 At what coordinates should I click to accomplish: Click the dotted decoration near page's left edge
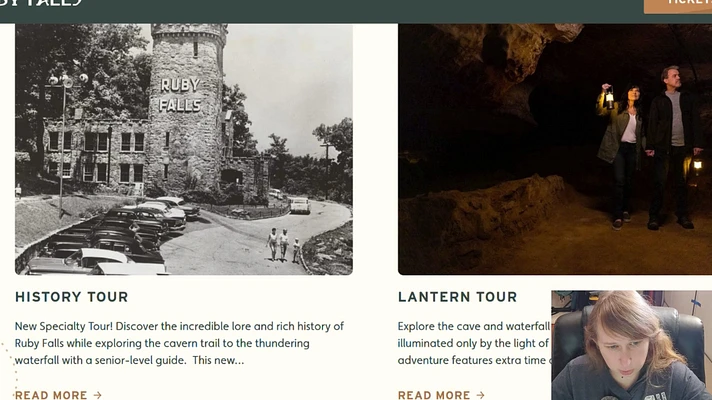(x=10, y=365)
